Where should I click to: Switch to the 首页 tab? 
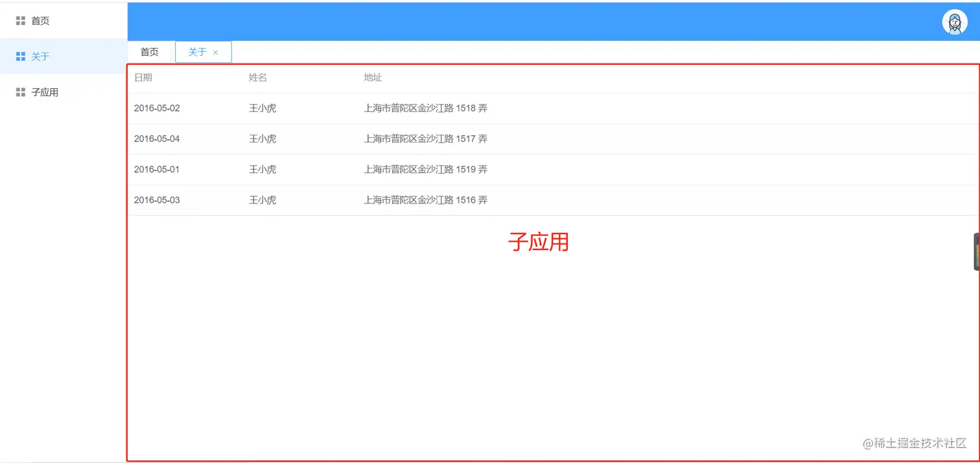(x=150, y=52)
